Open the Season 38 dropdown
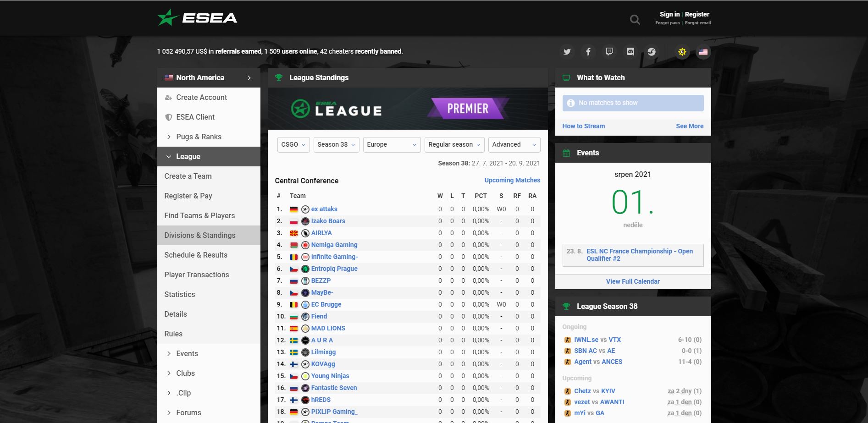The width and height of the screenshot is (868, 423). coord(336,145)
